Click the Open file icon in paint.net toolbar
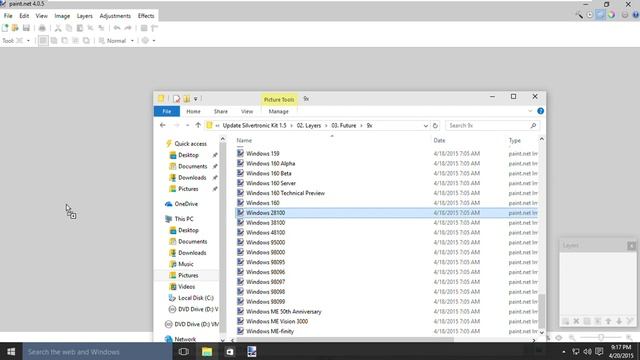The image size is (640, 360). [x=15, y=28]
